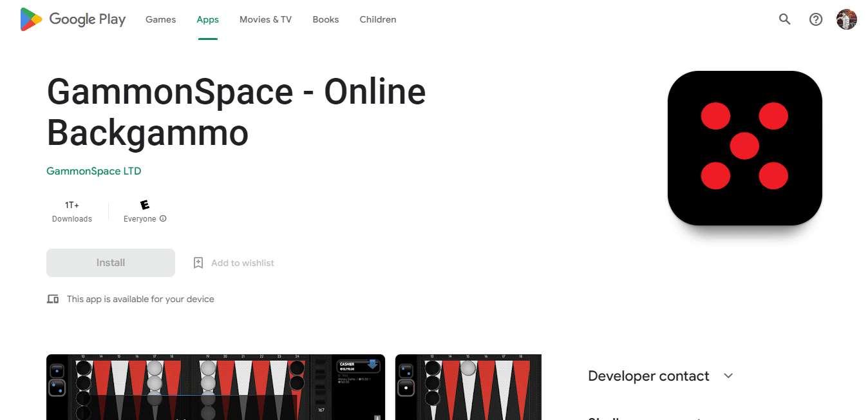Go to the Games tab
The width and height of the screenshot is (868, 420).
pos(160,19)
